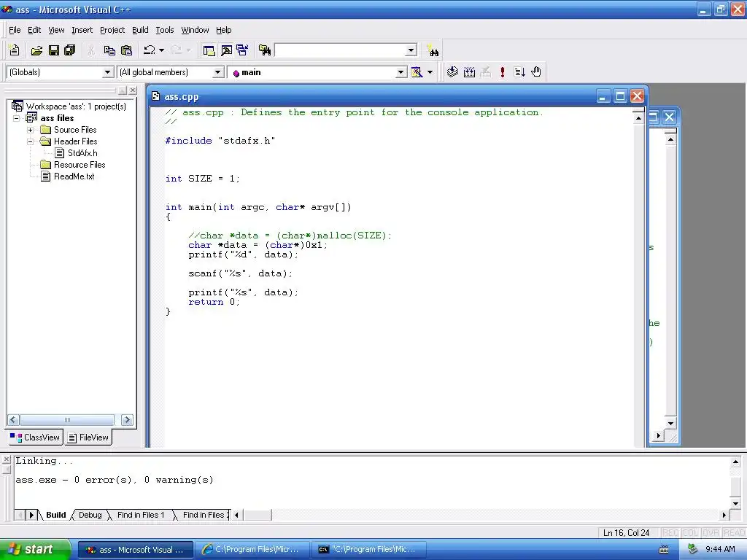
Task: Click the workspace tree horizontal scrollbar thumb
Action: [x=66, y=419]
